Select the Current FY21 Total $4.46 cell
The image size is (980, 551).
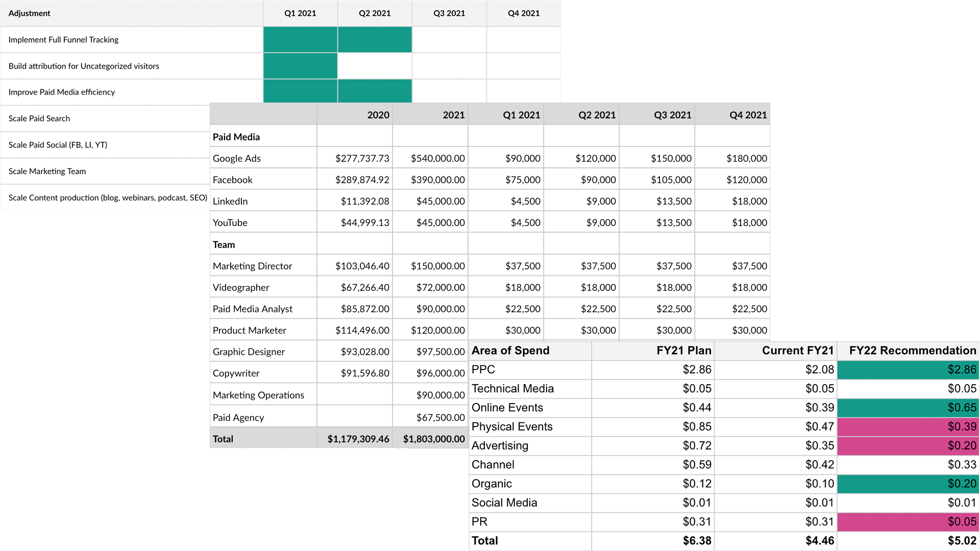point(819,541)
